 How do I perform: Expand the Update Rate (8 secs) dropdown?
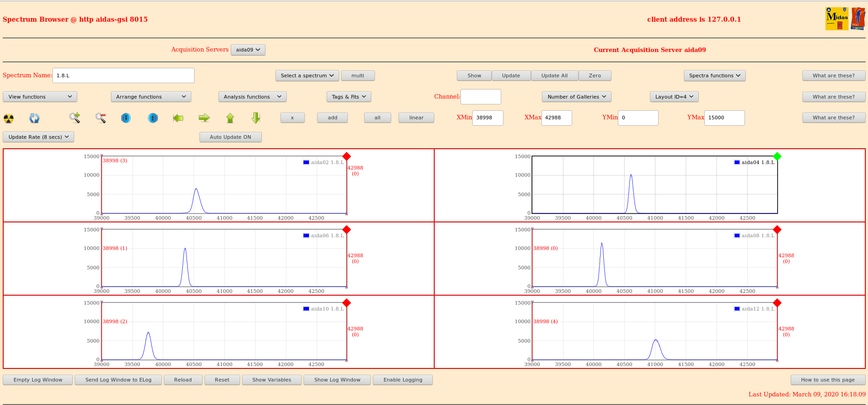[x=38, y=137]
